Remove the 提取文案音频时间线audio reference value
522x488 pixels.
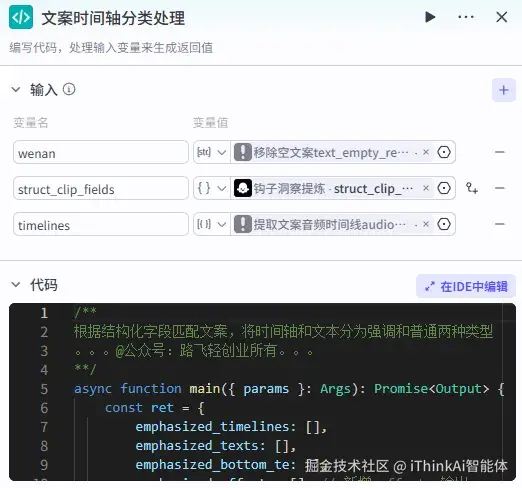click(x=426, y=224)
